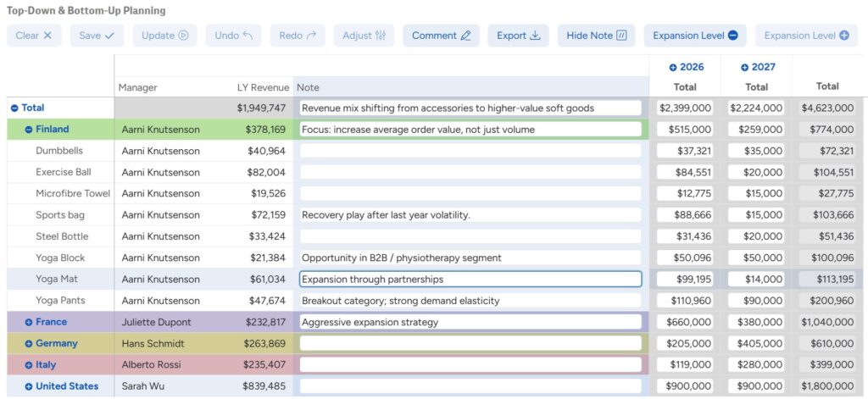This screenshot has width=868, height=399.
Task: Click the Germany note input field
Action: pos(470,343)
